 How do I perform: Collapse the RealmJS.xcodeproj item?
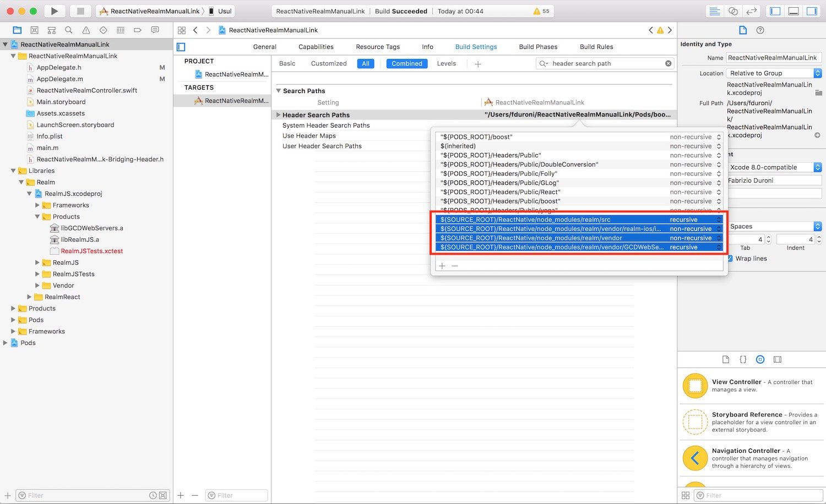[29, 194]
